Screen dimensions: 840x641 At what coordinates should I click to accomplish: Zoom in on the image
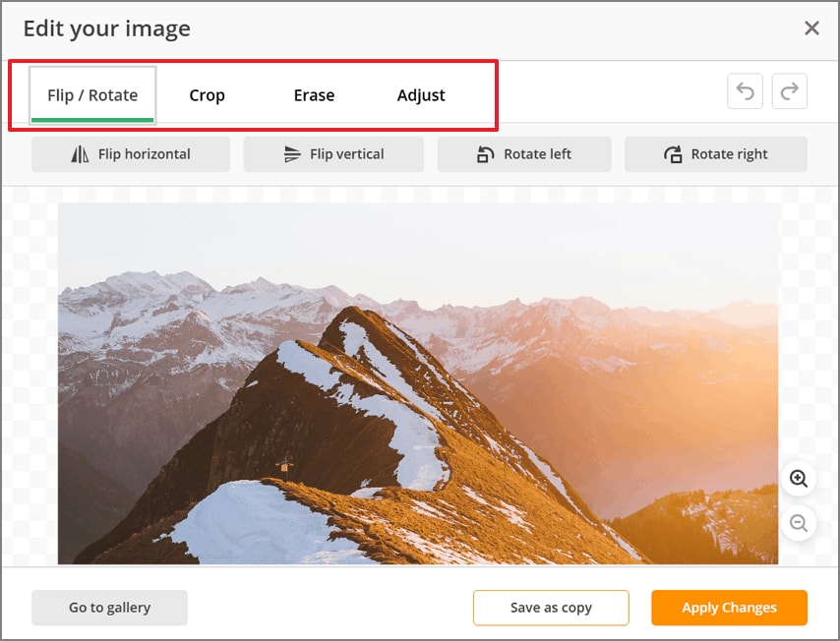point(799,478)
